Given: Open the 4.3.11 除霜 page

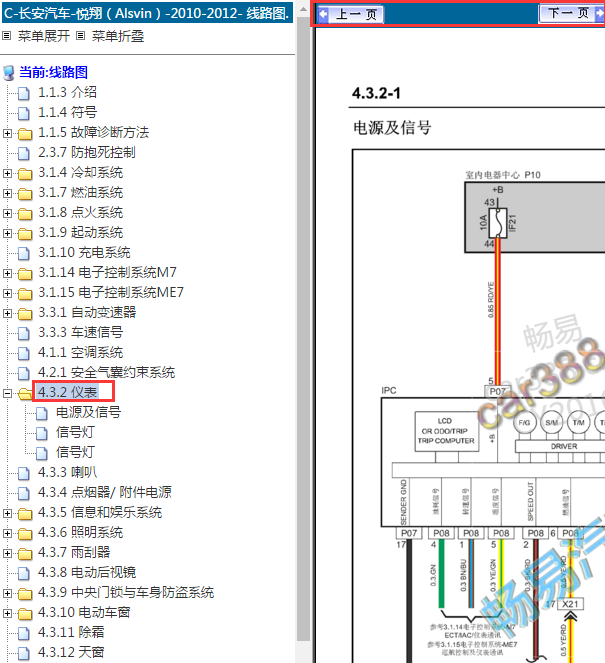Looking at the screenshot, I should (71, 632).
